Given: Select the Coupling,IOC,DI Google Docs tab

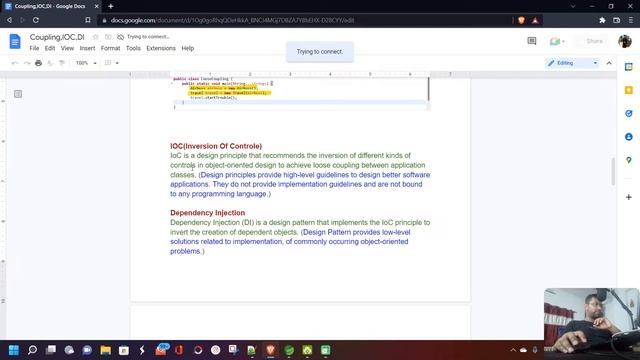Looking at the screenshot, I should pos(51,6).
